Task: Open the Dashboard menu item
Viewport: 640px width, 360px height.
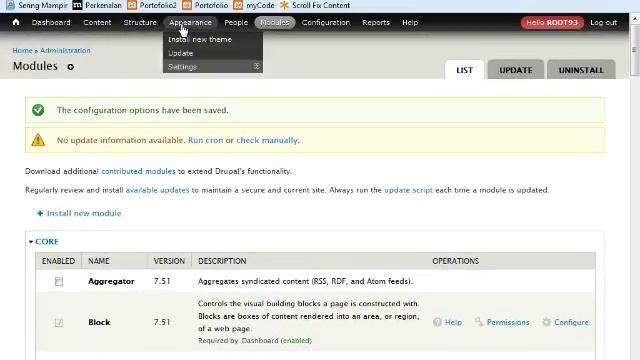Action: click(x=51, y=22)
